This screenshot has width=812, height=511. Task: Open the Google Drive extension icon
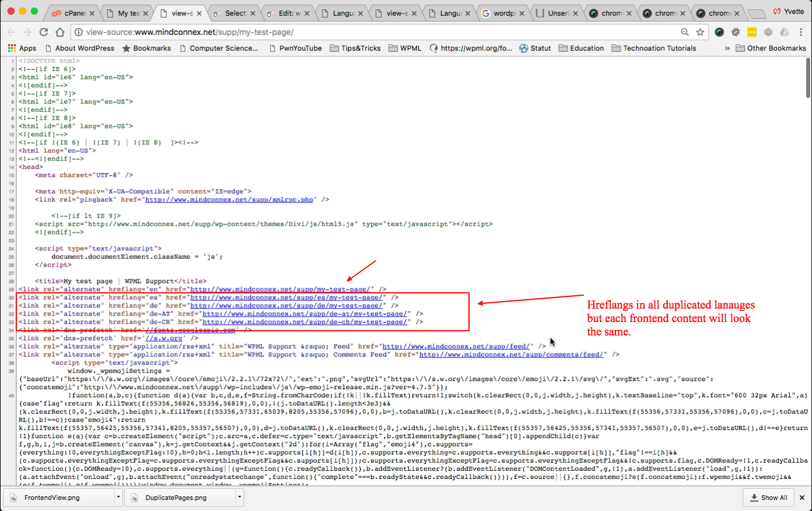click(x=784, y=32)
